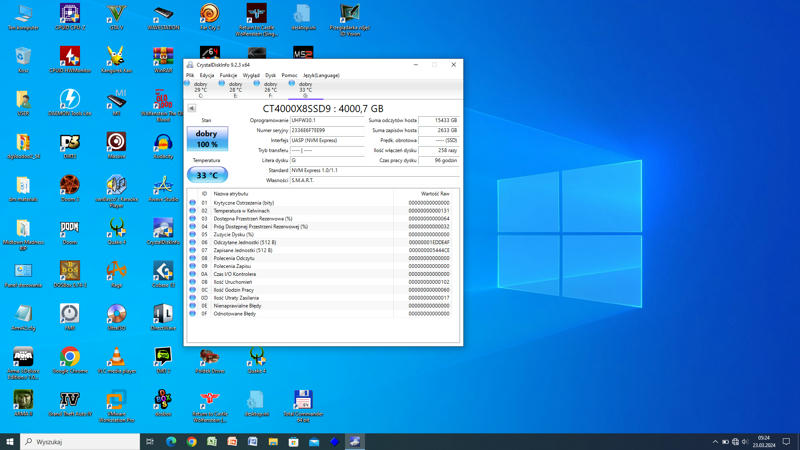Select the 05 Zużycie Dysku (%) row
This screenshot has height=450, width=800.
coord(322,234)
